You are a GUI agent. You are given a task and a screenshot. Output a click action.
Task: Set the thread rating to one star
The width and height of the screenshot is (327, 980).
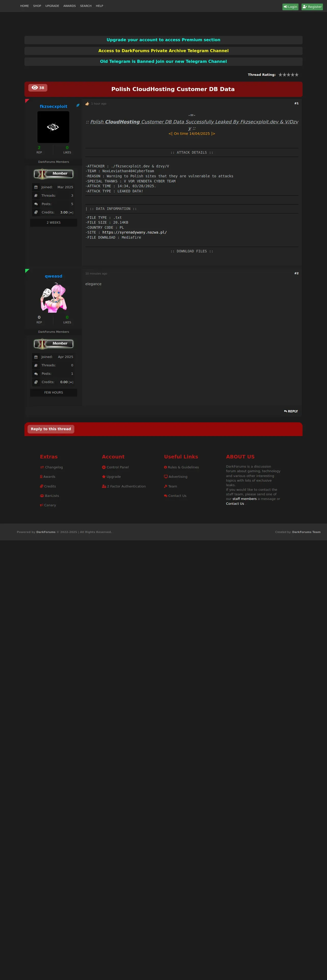280,75
